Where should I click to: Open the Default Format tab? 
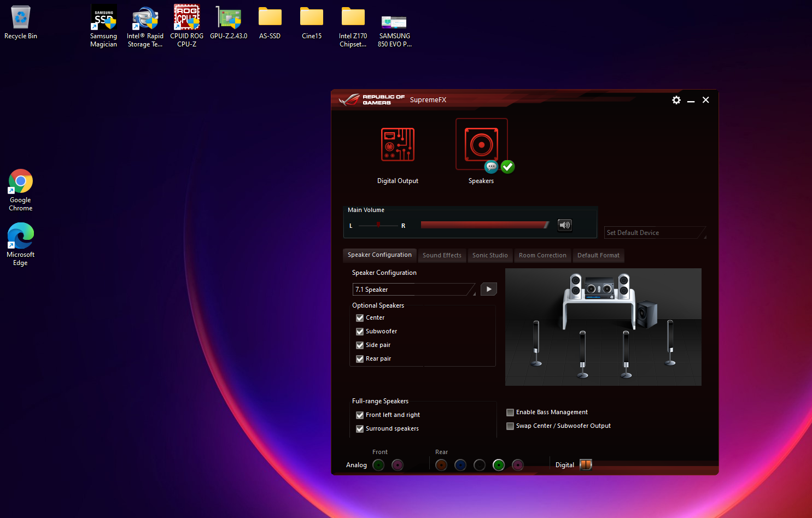(x=598, y=256)
